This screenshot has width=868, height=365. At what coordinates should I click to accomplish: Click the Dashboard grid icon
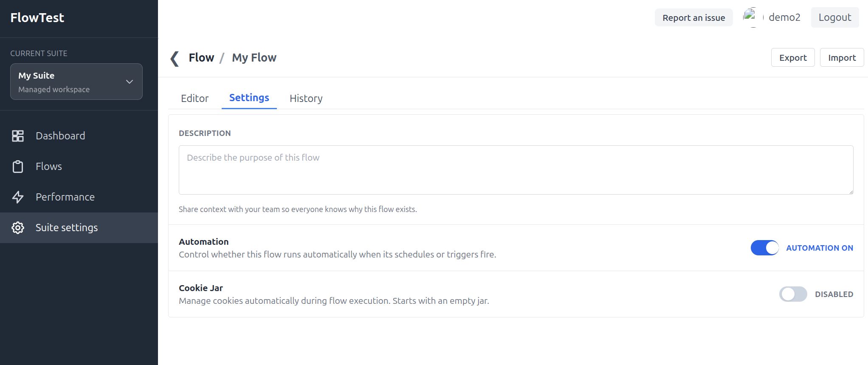tap(18, 136)
